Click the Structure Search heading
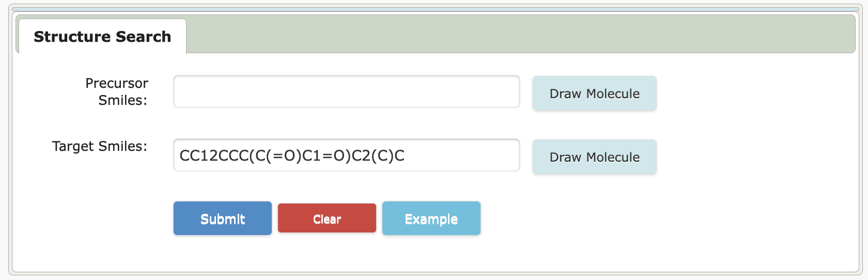 [x=102, y=37]
